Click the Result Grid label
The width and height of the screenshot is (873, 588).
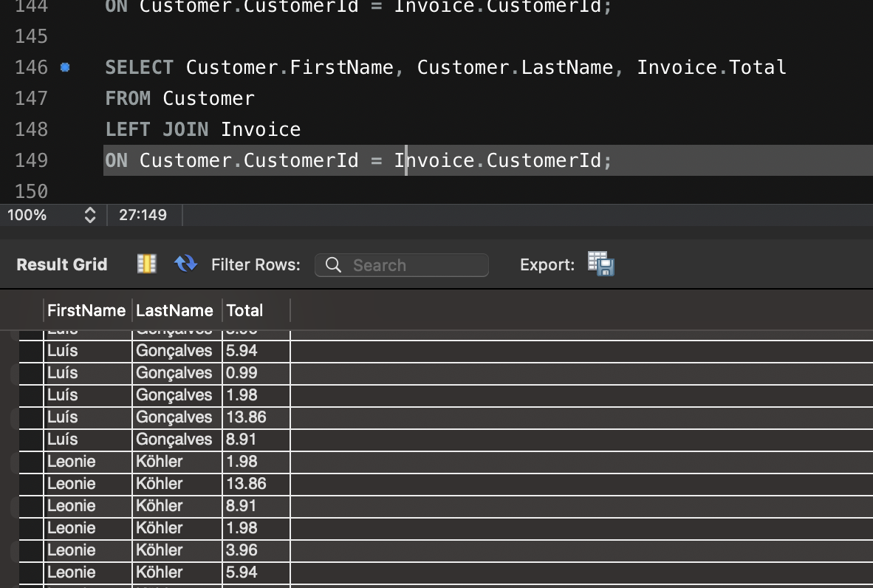coord(62,264)
